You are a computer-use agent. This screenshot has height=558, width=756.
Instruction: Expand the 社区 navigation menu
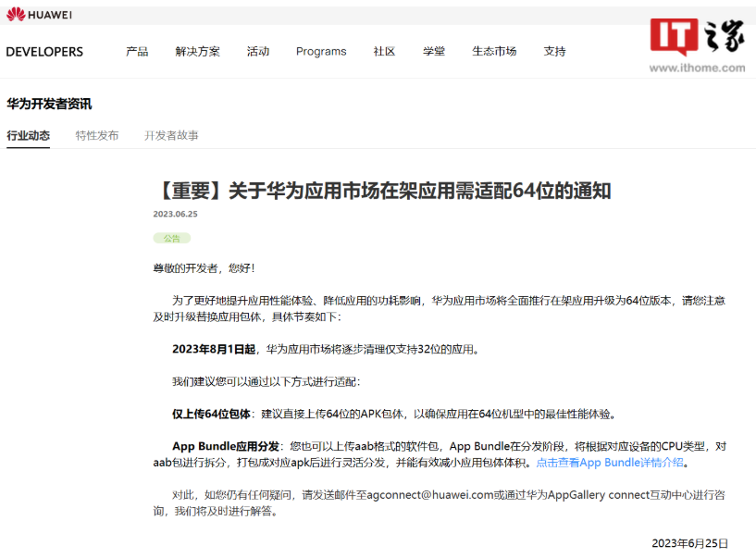(384, 52)
